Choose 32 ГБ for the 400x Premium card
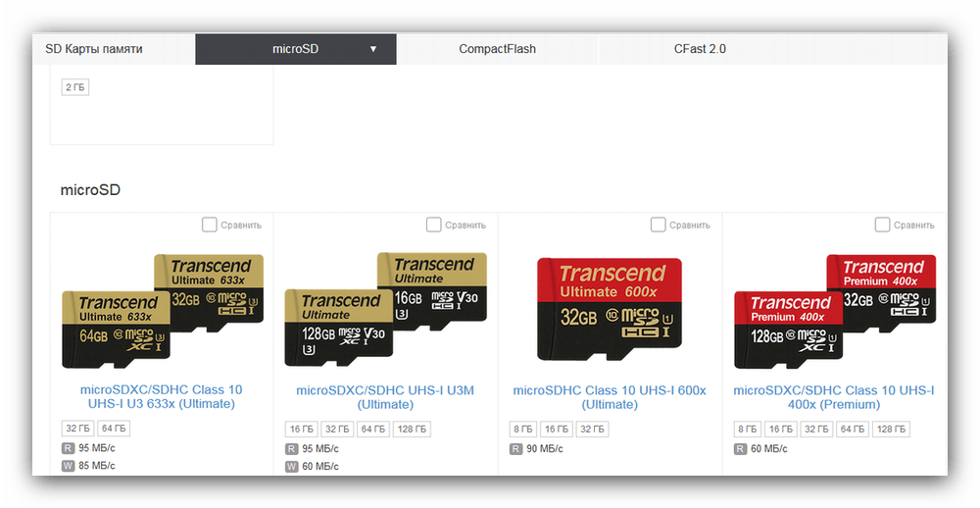This screenshot has width=980, height=508. (817, 430)
